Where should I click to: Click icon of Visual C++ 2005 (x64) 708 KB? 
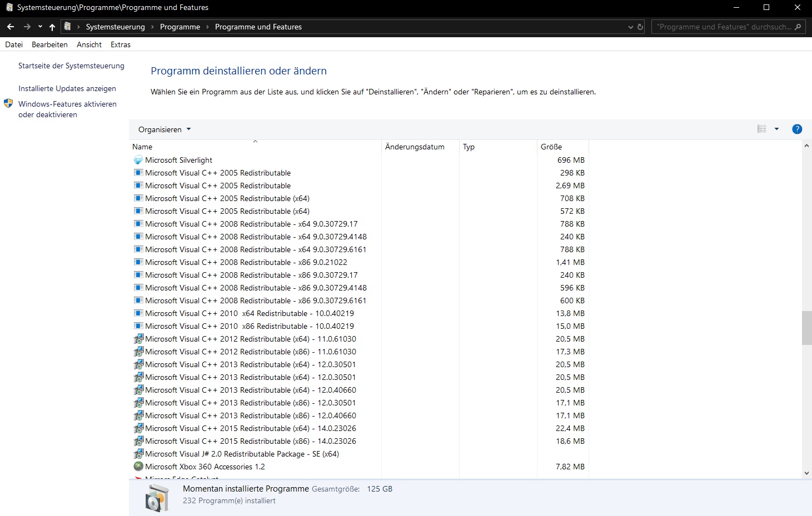(138, 198)
